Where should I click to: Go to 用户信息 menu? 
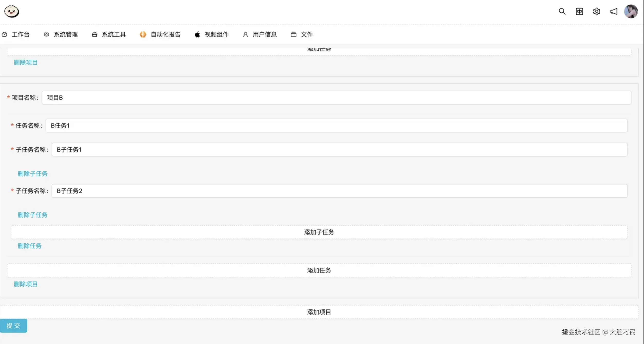click(264, 34)
